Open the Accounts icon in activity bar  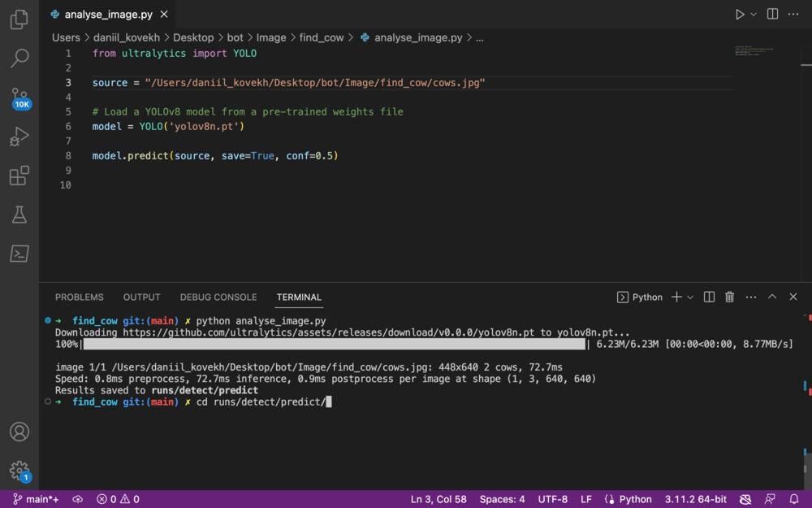click(x=19, y=432)
